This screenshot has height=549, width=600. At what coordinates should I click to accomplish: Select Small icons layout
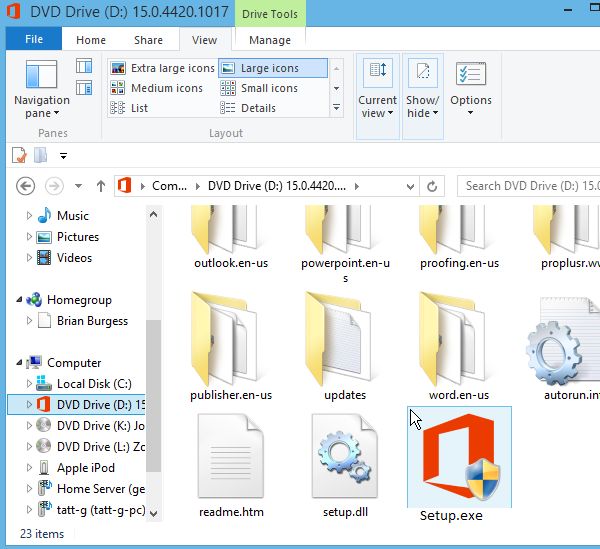259,88
